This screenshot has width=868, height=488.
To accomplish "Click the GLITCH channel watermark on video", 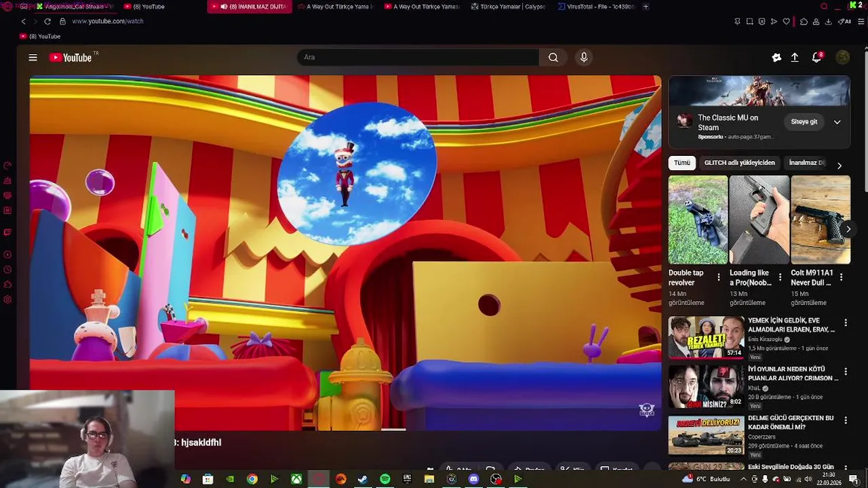I will point(646,409).
